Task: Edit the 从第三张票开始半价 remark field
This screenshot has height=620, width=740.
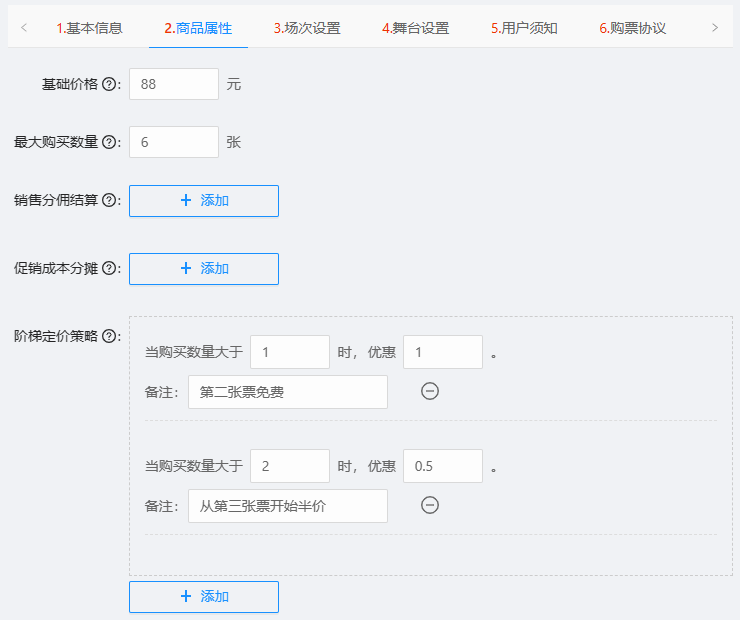Action: (288, 506)
